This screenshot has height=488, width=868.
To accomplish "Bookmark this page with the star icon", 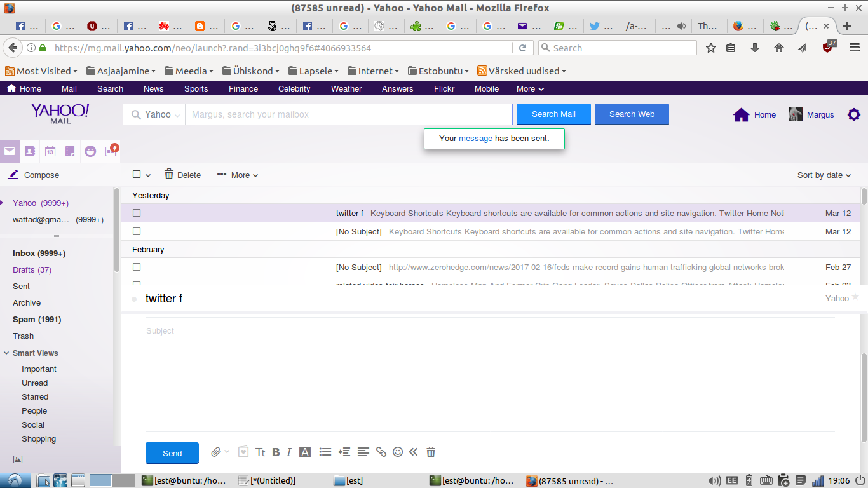I will tap(711, 48).
